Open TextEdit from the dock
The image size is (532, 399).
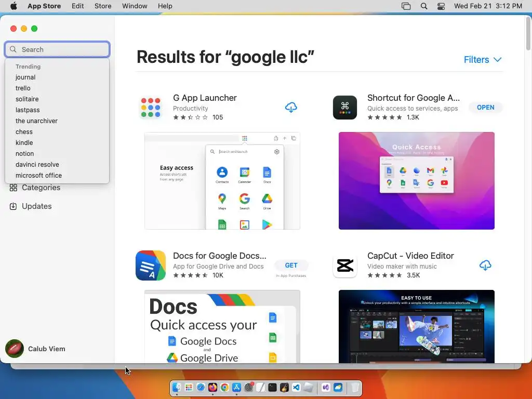pyautogui.click(x=261, y=388)
